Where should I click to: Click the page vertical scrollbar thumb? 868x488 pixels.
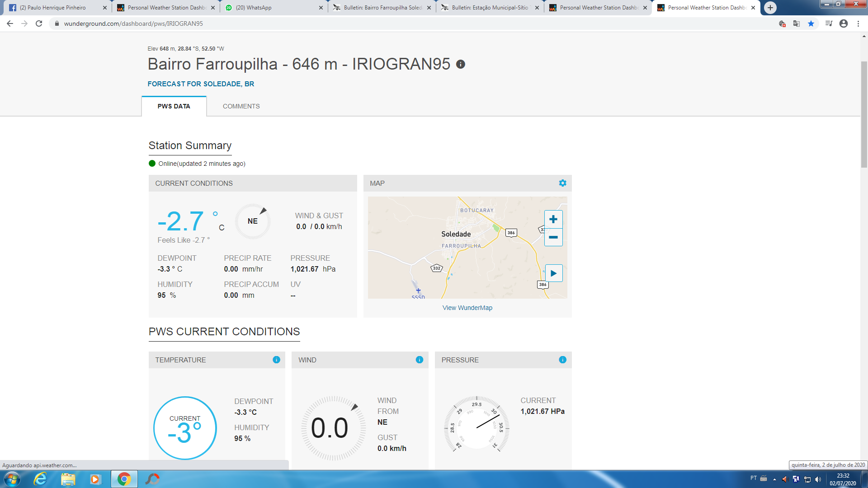pyautogui.click(x=864, y=114)
